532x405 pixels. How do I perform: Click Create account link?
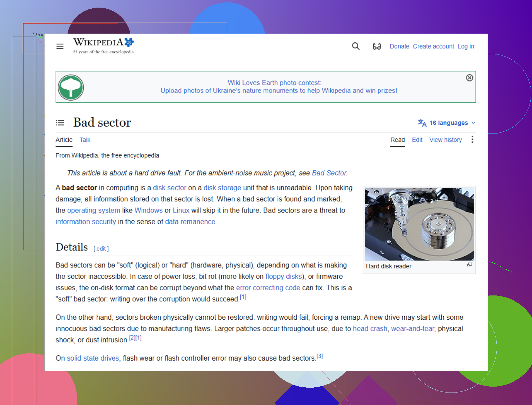point(433,46)
